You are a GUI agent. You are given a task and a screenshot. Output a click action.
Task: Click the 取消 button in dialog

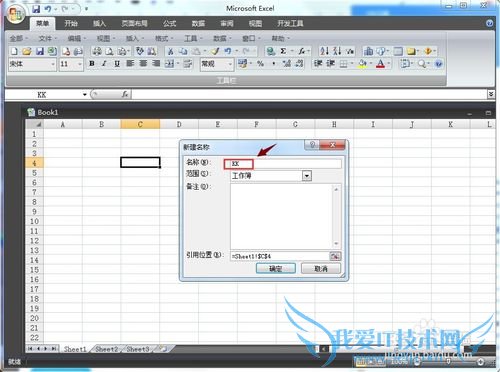[321, 268]
